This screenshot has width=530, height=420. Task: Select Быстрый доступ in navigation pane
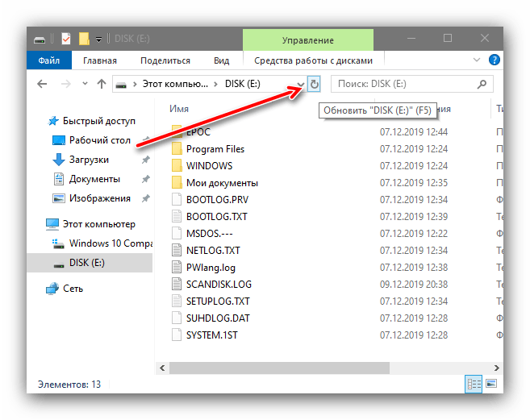[98, 121]
